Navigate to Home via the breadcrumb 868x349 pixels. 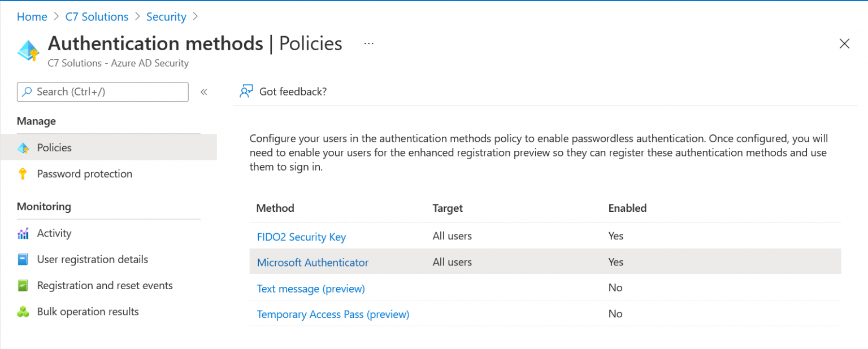coord(32,16)
